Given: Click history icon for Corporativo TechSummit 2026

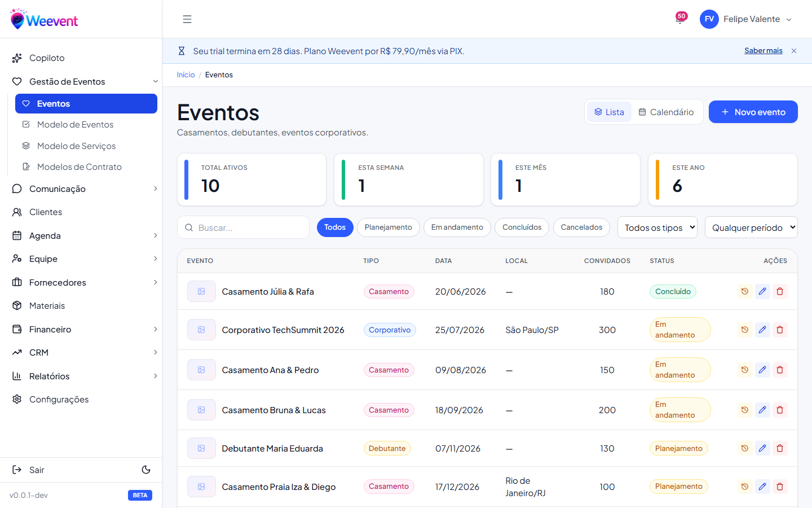Looking at the screenshot, I should pyautogui.click(x=745, y=330).
